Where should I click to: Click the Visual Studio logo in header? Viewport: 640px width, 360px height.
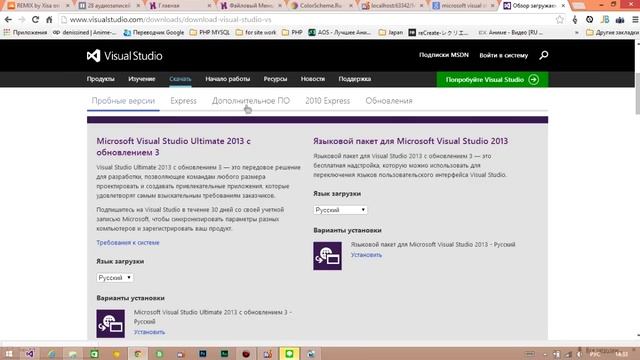124,56
